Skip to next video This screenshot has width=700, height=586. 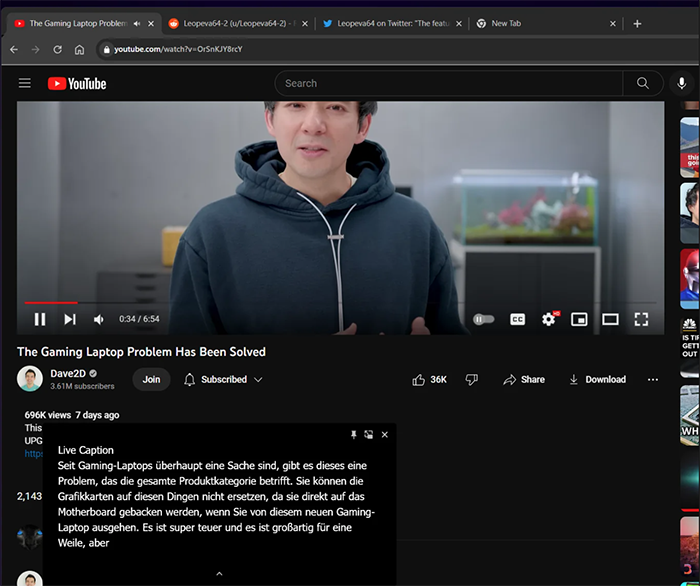pyautogui.click(x=70, y=319)
